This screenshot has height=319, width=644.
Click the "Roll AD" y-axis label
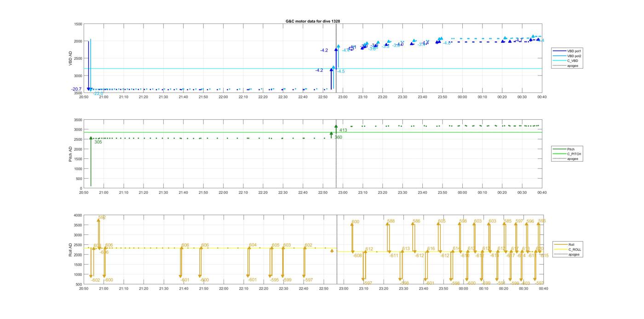tap(71, 249)
